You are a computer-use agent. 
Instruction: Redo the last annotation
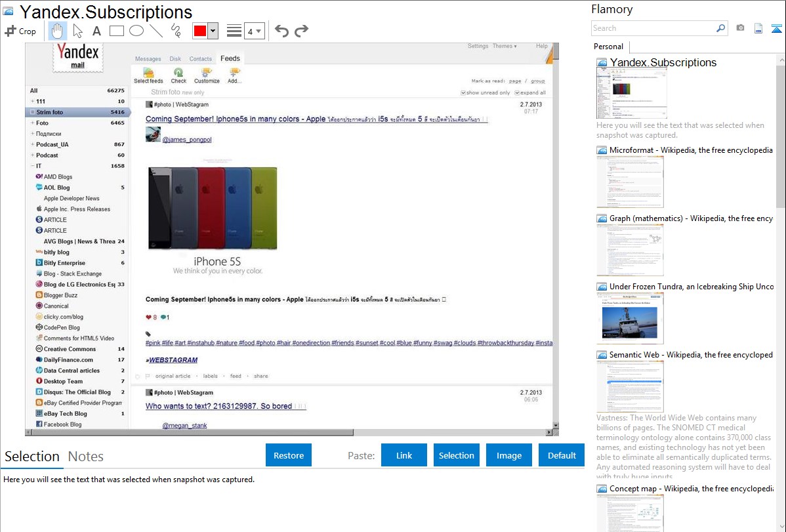coord(301,31)
